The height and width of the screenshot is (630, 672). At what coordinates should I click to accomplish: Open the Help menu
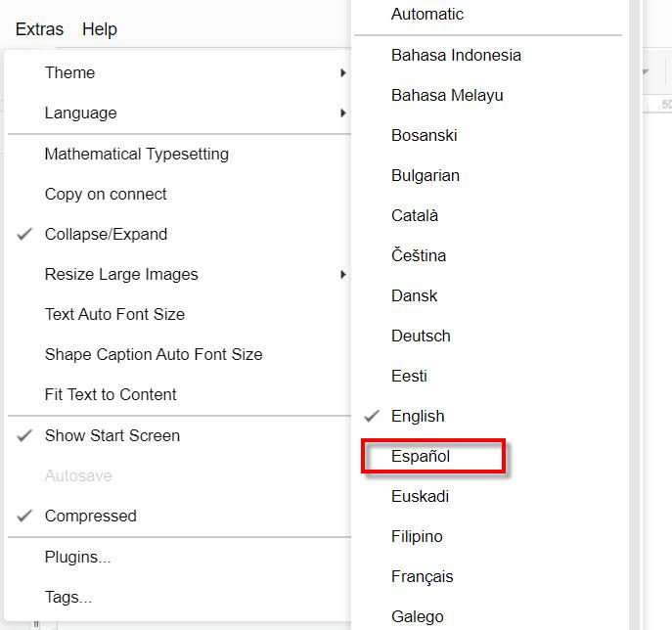(x=100, y=29)
